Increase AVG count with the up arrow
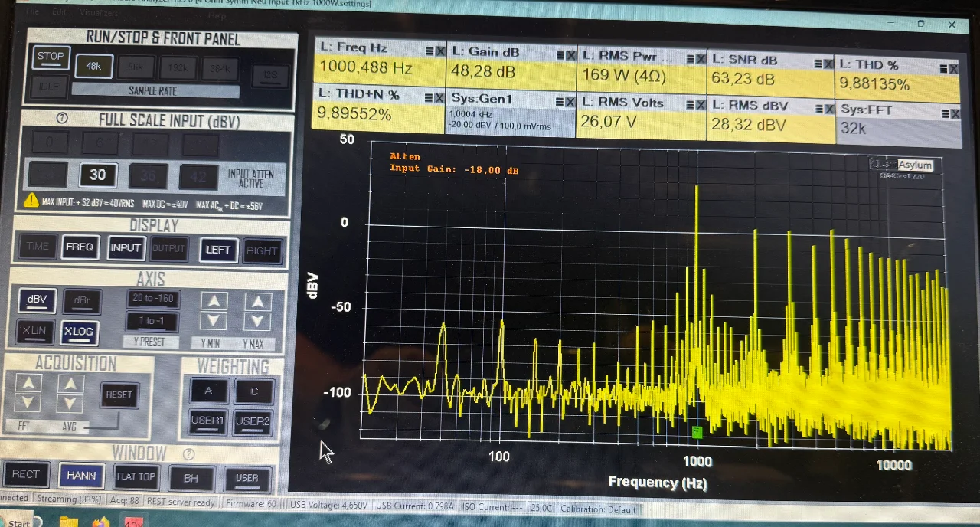This screenshot has width=980, height=527. click(x=70, y=383)
